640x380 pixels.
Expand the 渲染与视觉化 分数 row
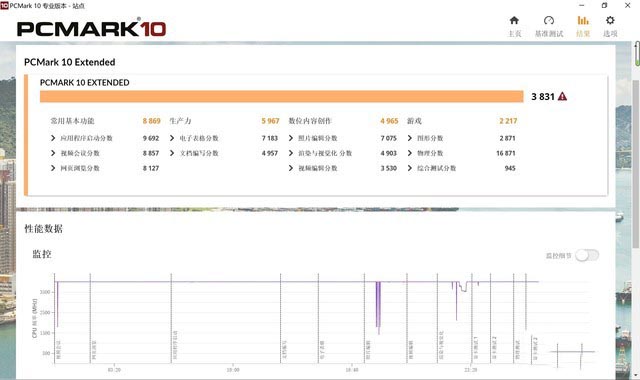point(291,153)
